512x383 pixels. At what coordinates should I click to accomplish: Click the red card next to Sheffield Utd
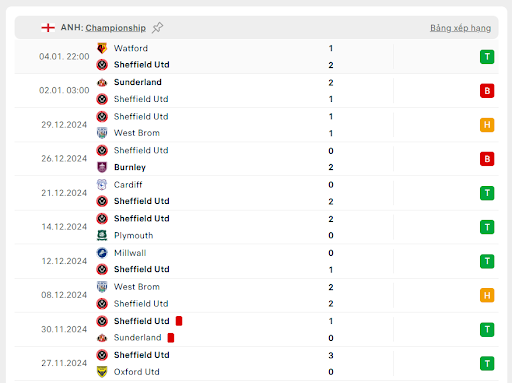pyautogui.click(x=179, y=321)
